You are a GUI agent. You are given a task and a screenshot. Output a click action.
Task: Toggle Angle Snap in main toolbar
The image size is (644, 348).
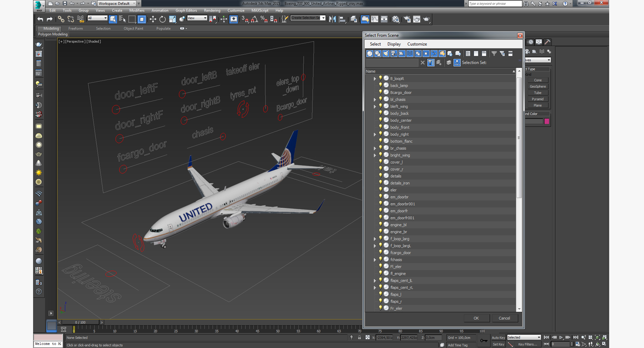pyautogui.click(x=255, y=19)
